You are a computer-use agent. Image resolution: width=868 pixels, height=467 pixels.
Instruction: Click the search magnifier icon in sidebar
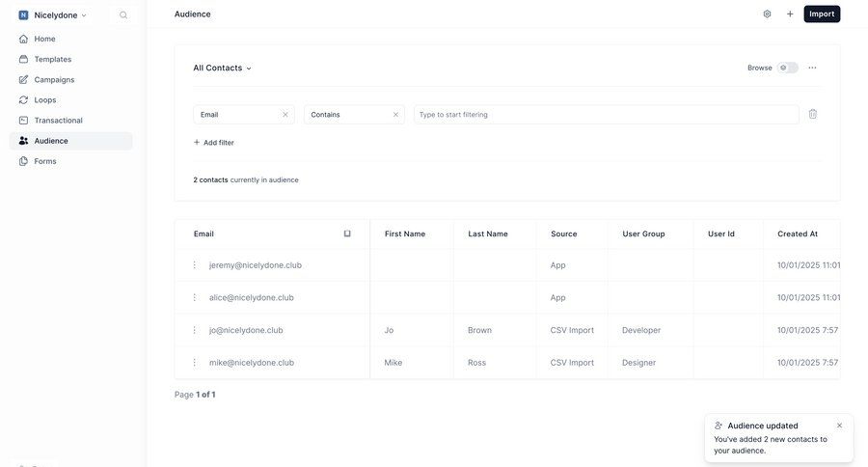(123, 15)
